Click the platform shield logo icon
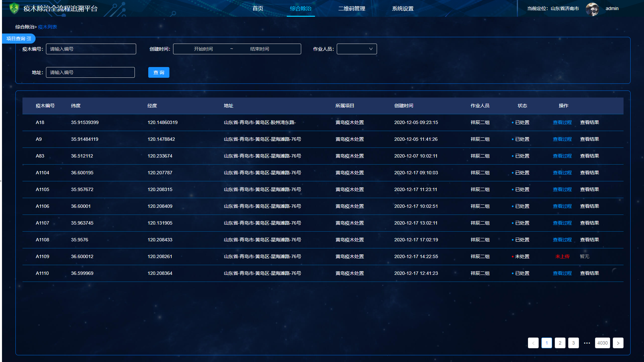Image resolution: width=644 pixels, height=362 pixels. pyautogui.click(x=14, y=8)
